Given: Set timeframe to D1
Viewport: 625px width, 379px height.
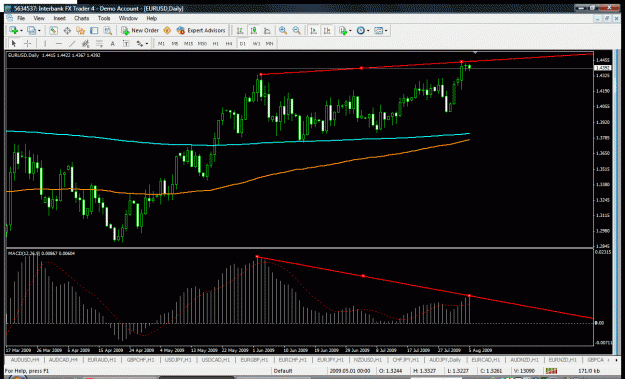Looking at the screenshot, I should point(242,43).
